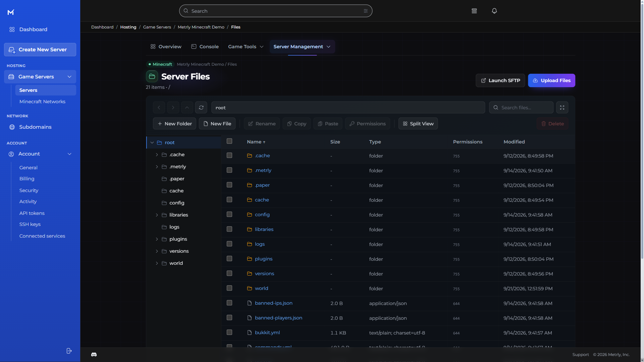Viewport: 644px width, 362px height.
Task: Open the Server Management dropdown
Action: coord(302,47)
